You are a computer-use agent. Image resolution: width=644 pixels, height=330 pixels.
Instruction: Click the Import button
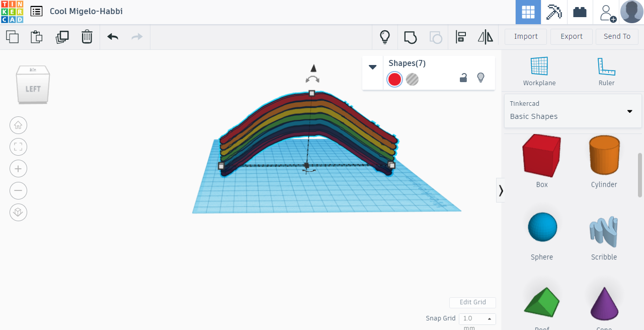[x=526, y=37]
